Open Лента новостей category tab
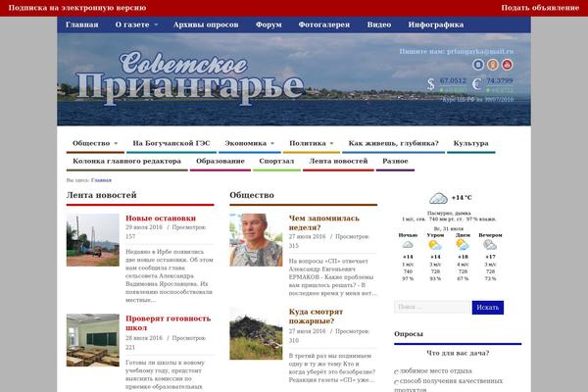 pos(338,161)
